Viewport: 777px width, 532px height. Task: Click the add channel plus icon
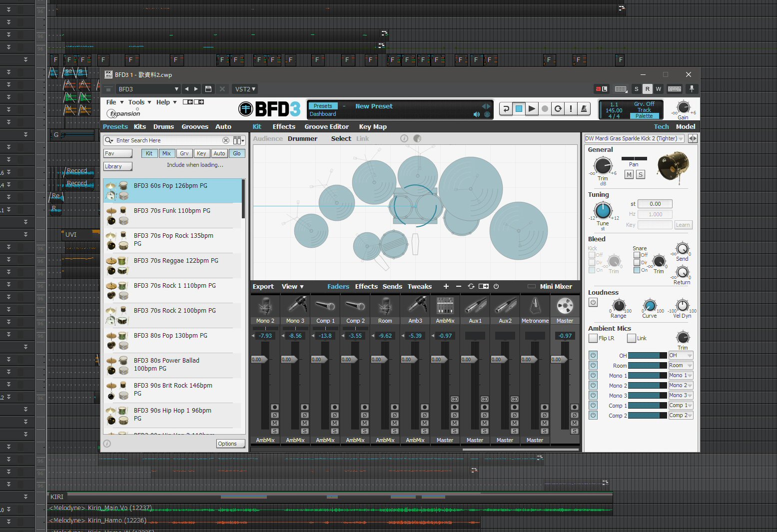[x=446, y=286]
